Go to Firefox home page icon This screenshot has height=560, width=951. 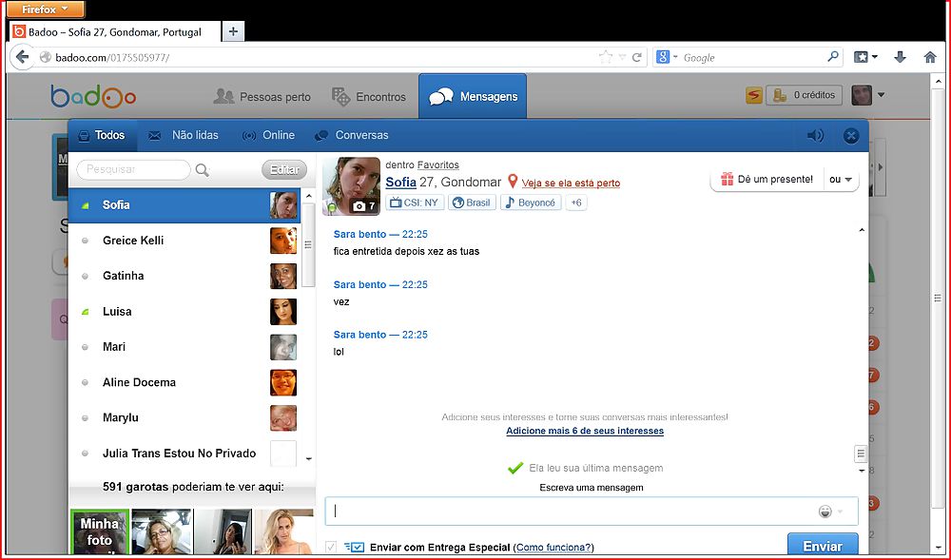point(930,57)
